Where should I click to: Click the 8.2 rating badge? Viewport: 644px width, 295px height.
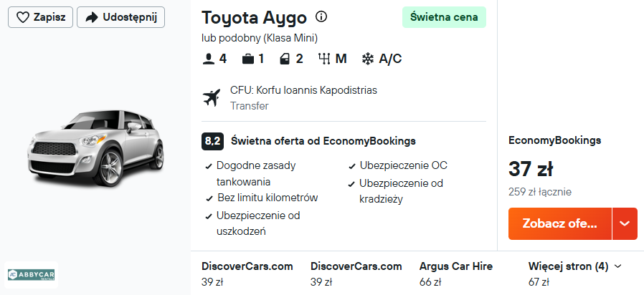pyautogui.click(x=212, y=141)
